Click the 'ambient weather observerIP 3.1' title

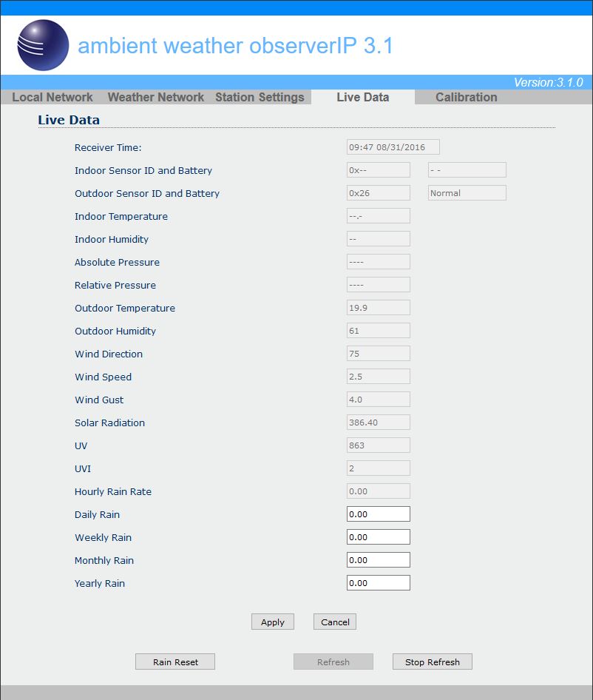(x=235, y=46)
